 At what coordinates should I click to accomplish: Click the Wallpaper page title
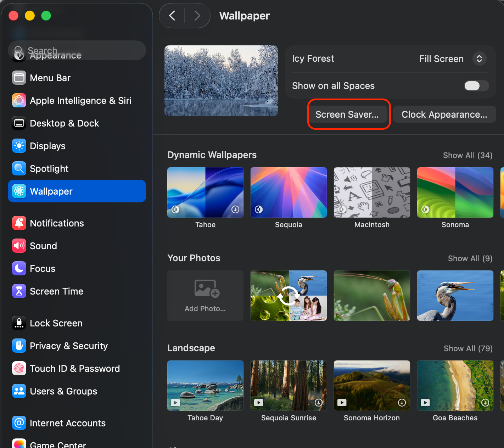[x=245, y=16]
